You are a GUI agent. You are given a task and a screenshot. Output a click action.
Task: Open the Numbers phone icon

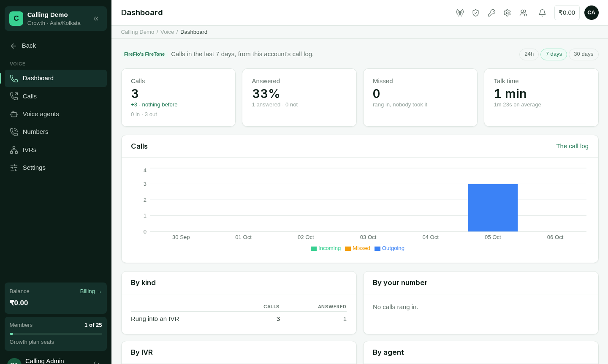pyautogui.click(x=14, y=132)
